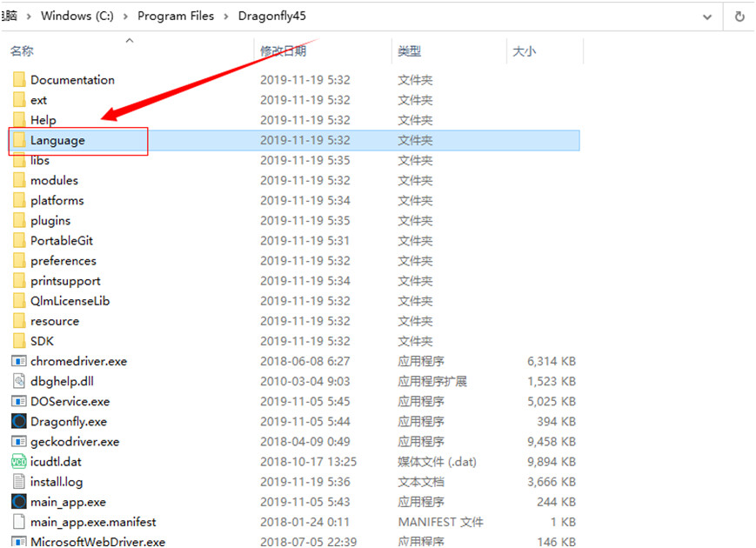Click date 2018-04-09 0:49 of geckodriver.exe

304,442
